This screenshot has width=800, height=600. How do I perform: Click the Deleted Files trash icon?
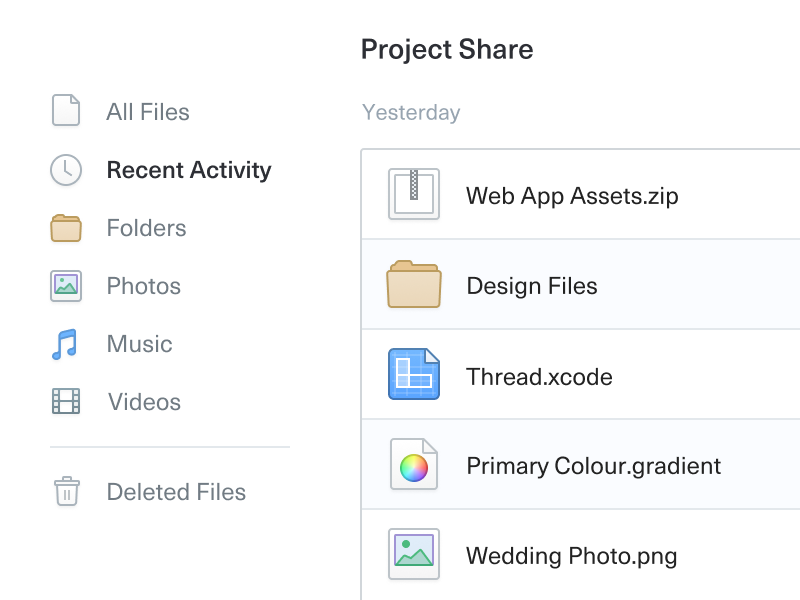pos(66,491)
